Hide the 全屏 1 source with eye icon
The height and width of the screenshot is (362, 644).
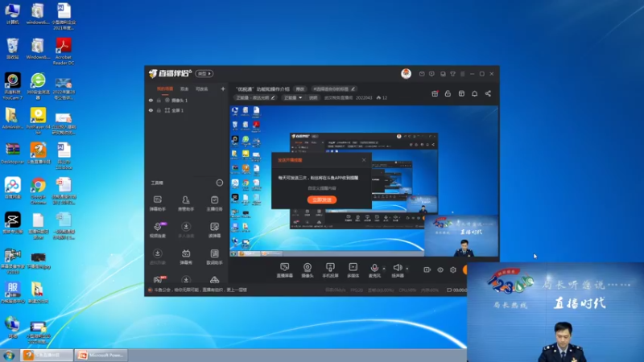coord(151,110)
